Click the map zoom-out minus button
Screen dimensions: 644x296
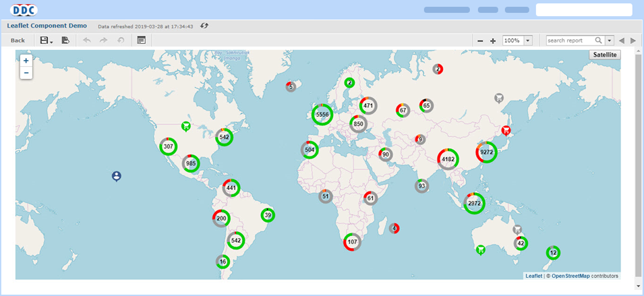[26, 73]
